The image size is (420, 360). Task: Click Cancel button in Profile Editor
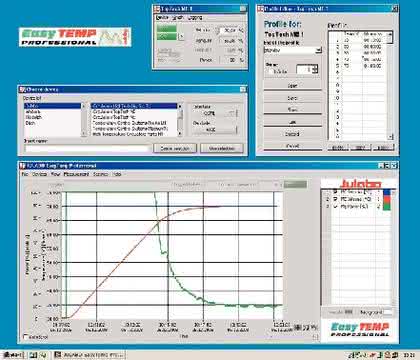[x=293, y=146]
